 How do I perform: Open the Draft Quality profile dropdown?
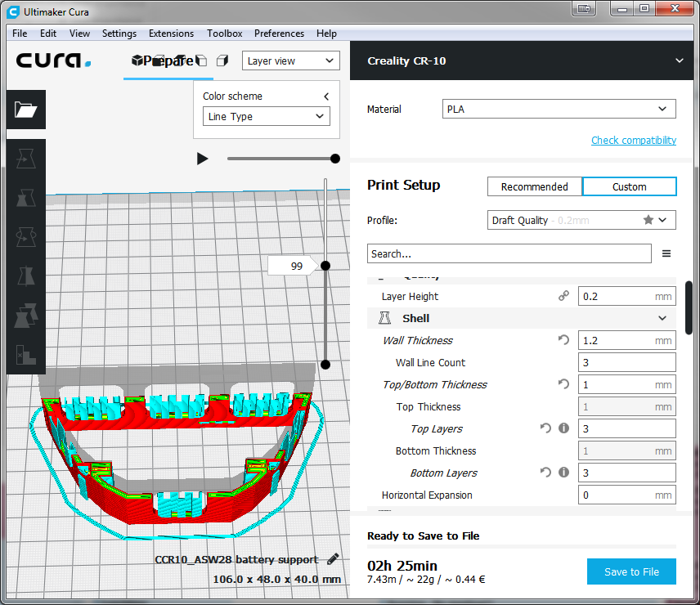[581, 220]
